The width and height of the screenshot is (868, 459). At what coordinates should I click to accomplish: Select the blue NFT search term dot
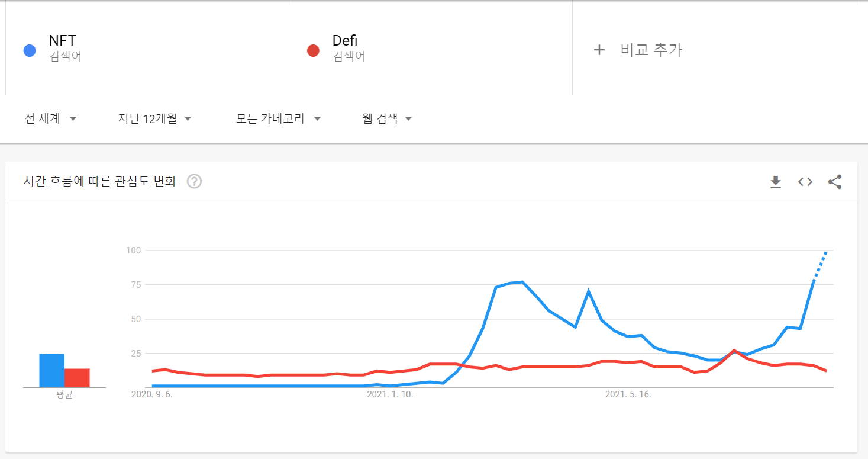tap(30, 51)
